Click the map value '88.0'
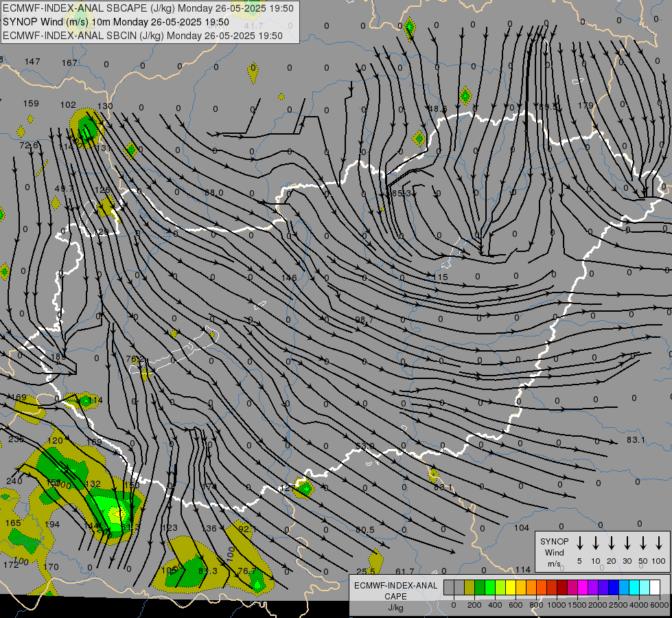Image resolution: width=672 pixels, height=618 pixels. 214,193
